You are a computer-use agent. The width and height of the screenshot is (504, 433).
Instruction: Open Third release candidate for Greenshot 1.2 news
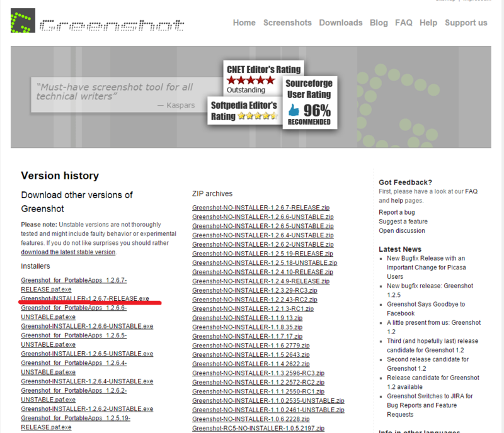pos(433,346)
